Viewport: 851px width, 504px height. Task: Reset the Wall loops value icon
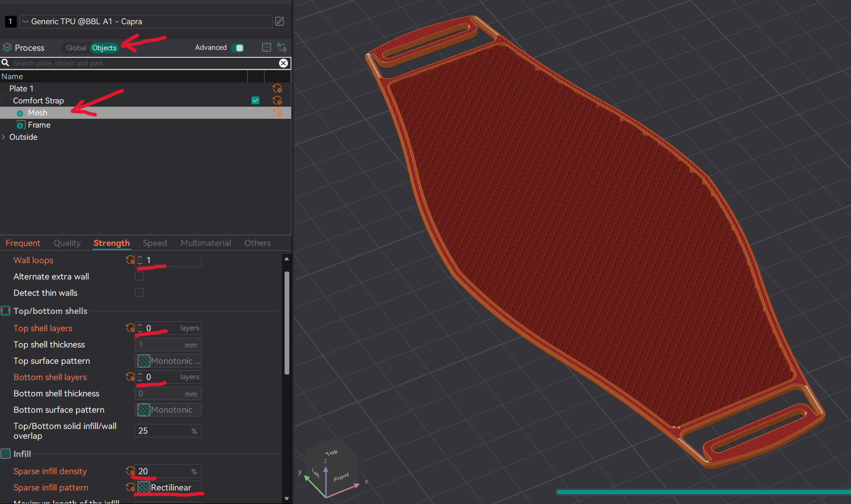130,260
